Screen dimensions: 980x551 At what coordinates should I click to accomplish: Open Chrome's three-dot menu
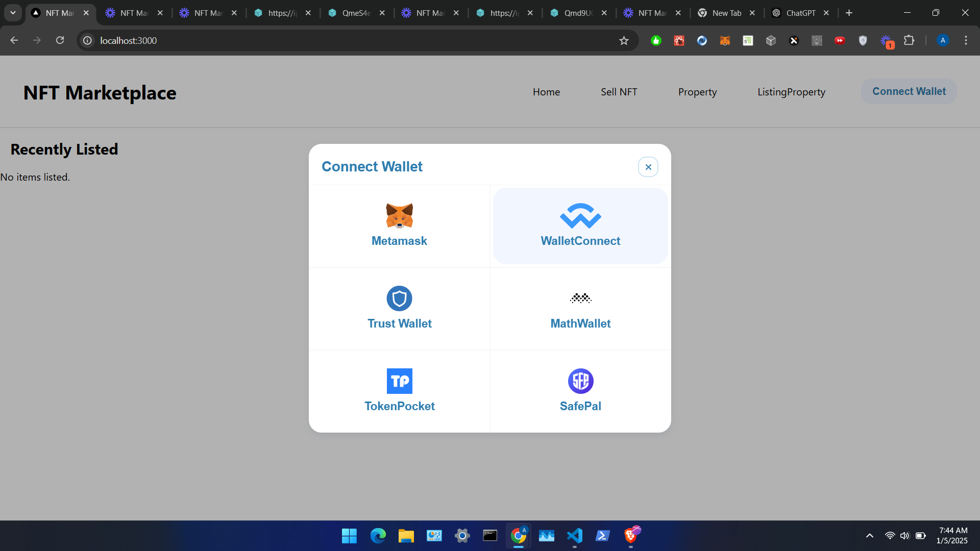pyautogui.click(x=966, y=40)
